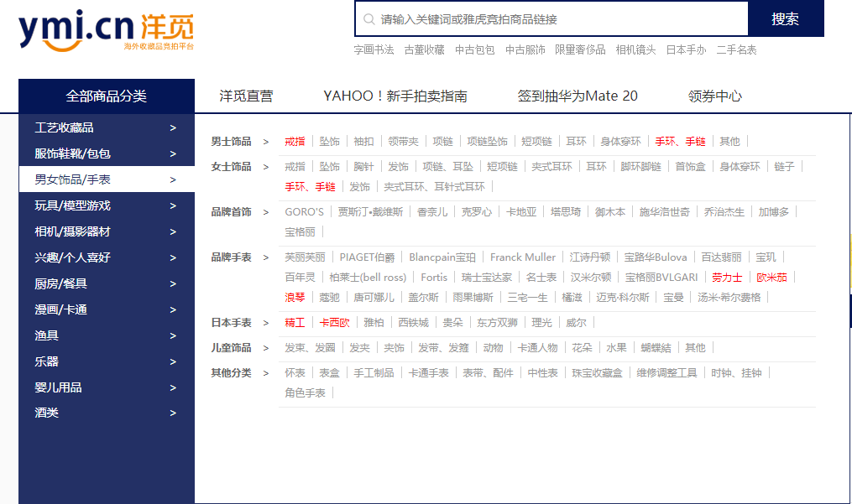Open the 品牌手表 subcategory heading
Screen dimensions: 852x504
coord(231,257)
